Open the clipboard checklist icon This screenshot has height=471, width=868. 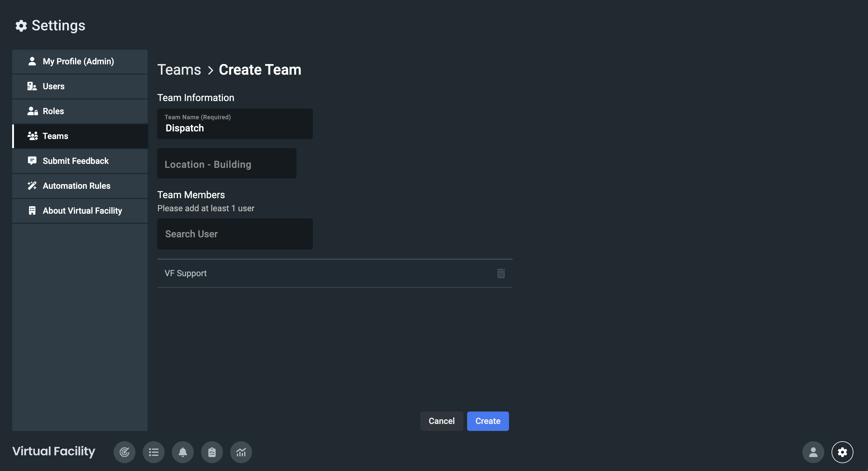tap(212, 452)
